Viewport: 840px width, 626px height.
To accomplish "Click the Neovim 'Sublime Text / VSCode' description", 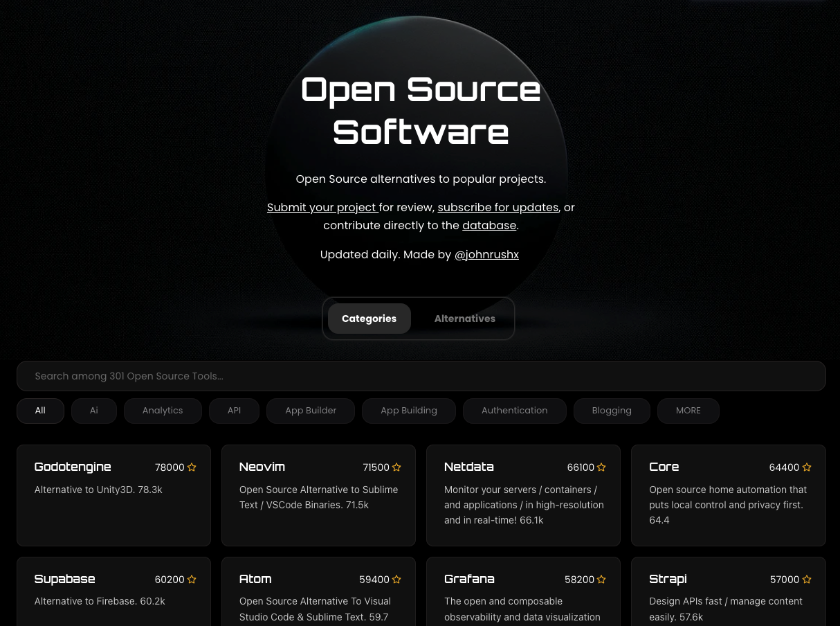I will [x=318, y=497].
